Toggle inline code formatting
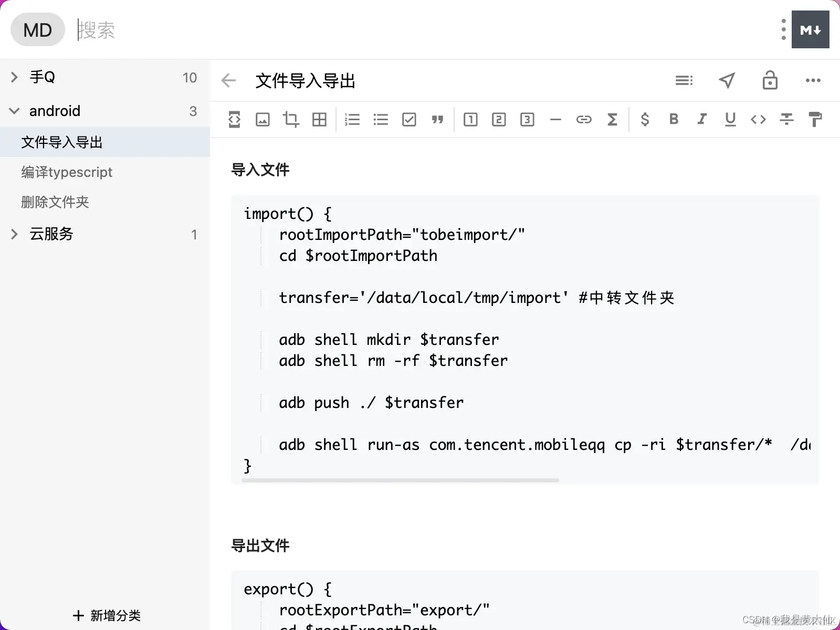 758,120
